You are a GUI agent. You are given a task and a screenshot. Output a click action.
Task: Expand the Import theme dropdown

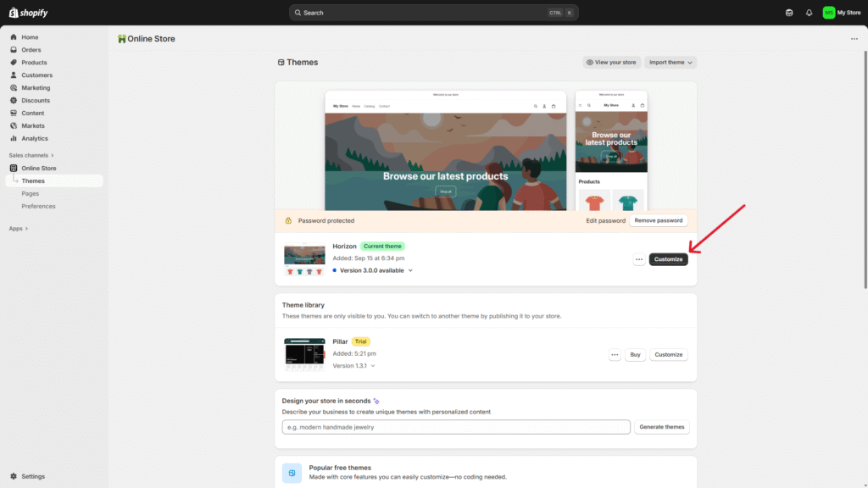tap(670, 63)
